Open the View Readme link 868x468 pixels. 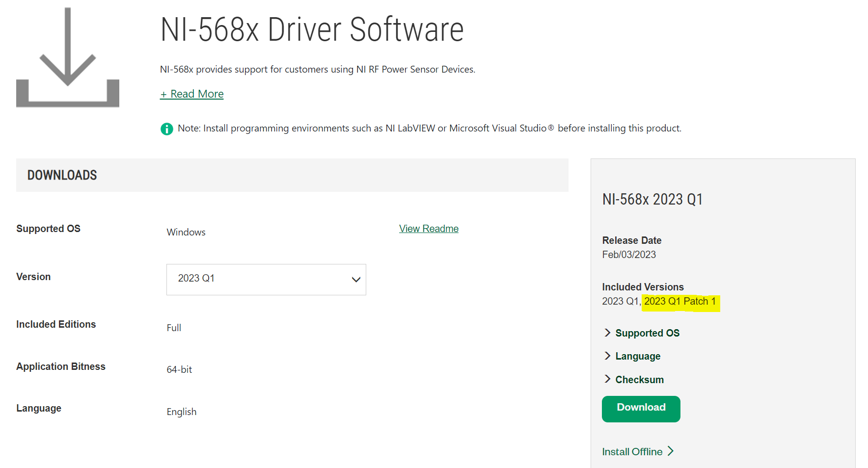tap(429, 229)
